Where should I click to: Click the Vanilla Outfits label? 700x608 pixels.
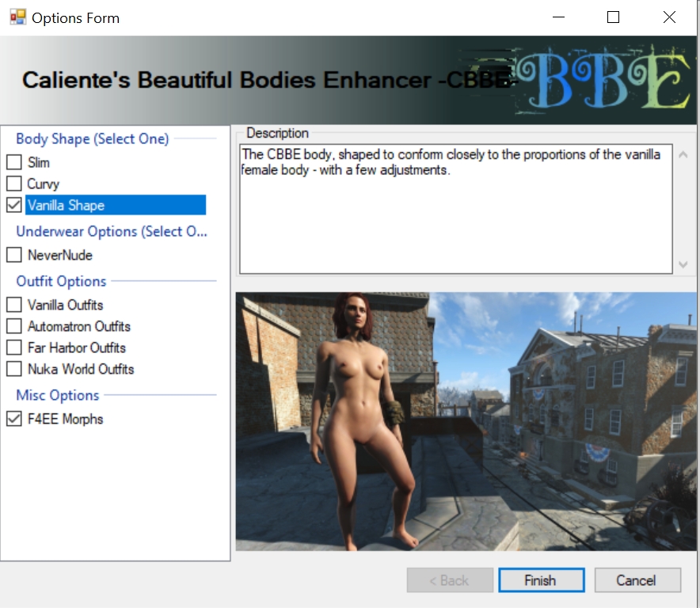click(65, 305)
